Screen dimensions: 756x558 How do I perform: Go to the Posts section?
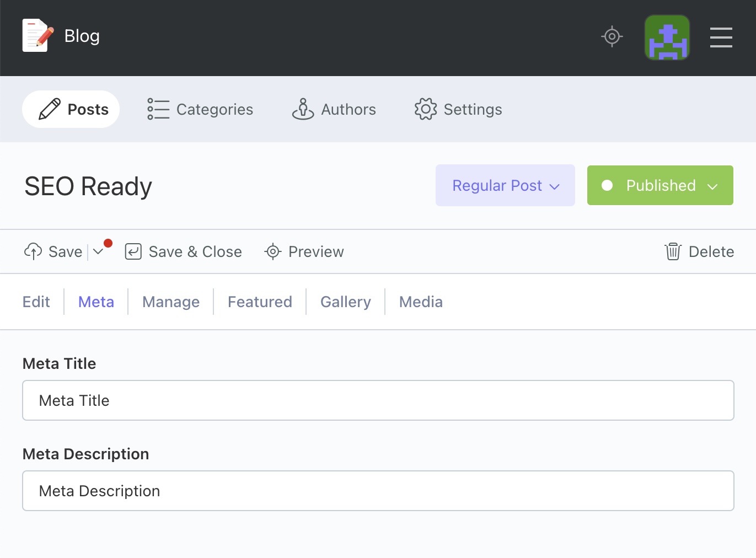pos(71,109)
